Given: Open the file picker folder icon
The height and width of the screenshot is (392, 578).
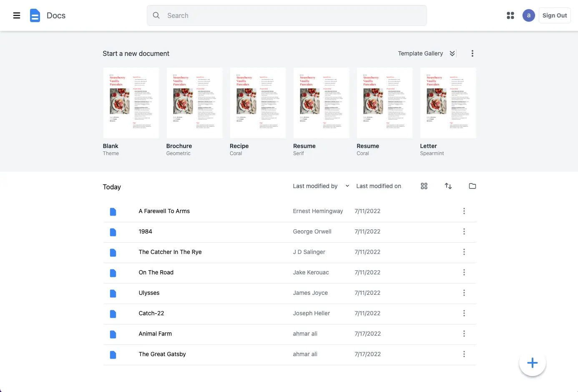Looking at the screenshot, I should click(472, 186).
